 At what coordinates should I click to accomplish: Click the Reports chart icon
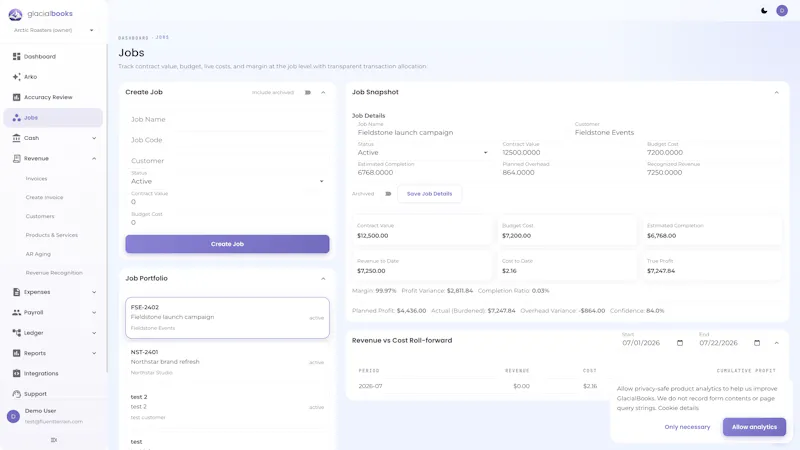[16, 353]
